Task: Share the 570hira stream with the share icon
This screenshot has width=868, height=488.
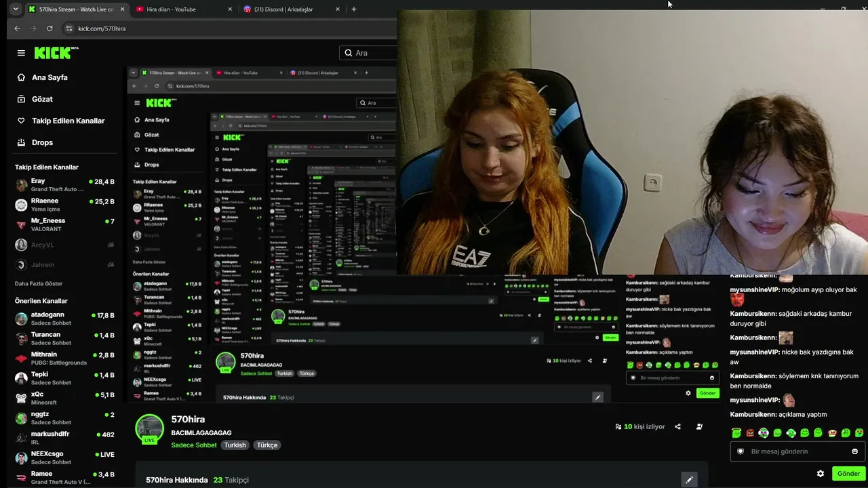Action: [x=677, y=427]
